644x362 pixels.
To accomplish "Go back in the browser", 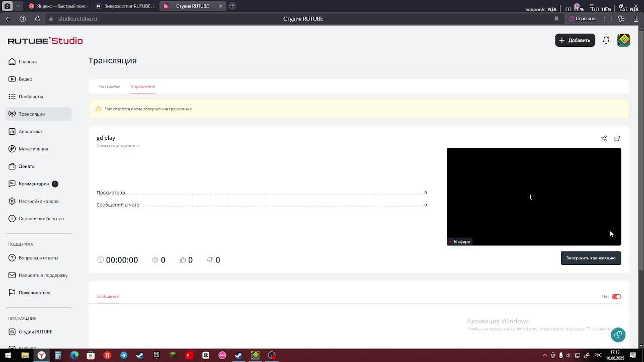I will [8, 19].
